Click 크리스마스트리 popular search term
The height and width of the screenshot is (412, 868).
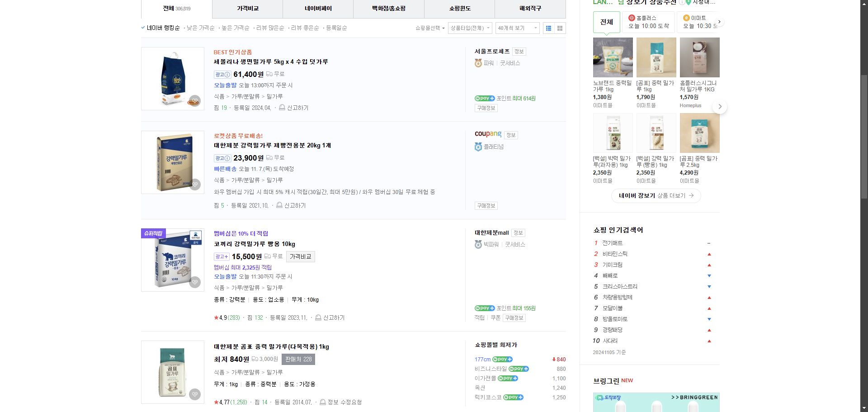[620, 286]
